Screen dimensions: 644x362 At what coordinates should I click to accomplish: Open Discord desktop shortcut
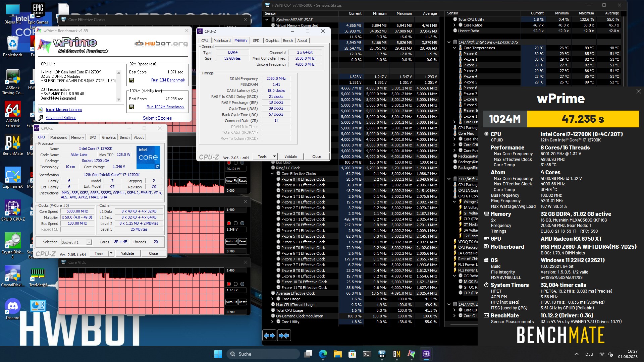coord(13,309)
